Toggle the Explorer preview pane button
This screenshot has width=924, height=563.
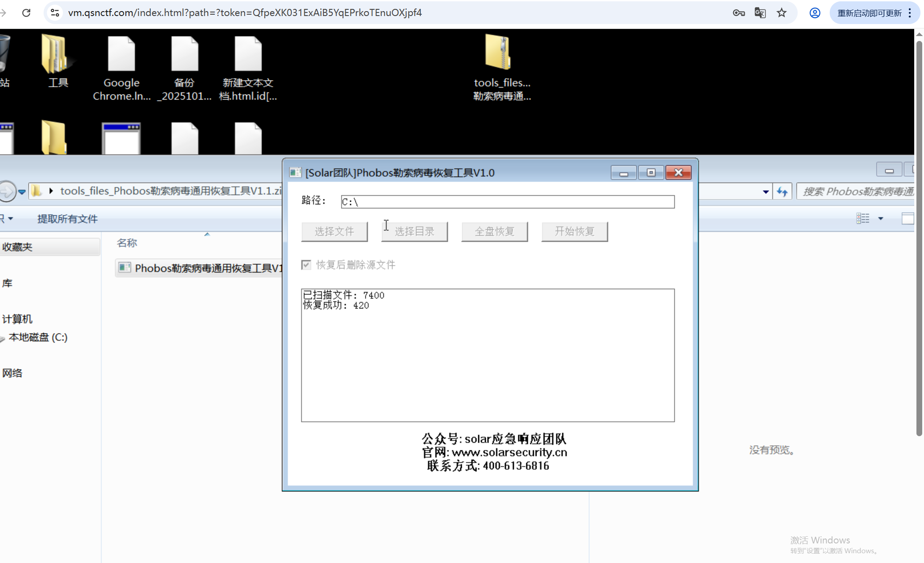pyautogui.click(x=908, y=219)
